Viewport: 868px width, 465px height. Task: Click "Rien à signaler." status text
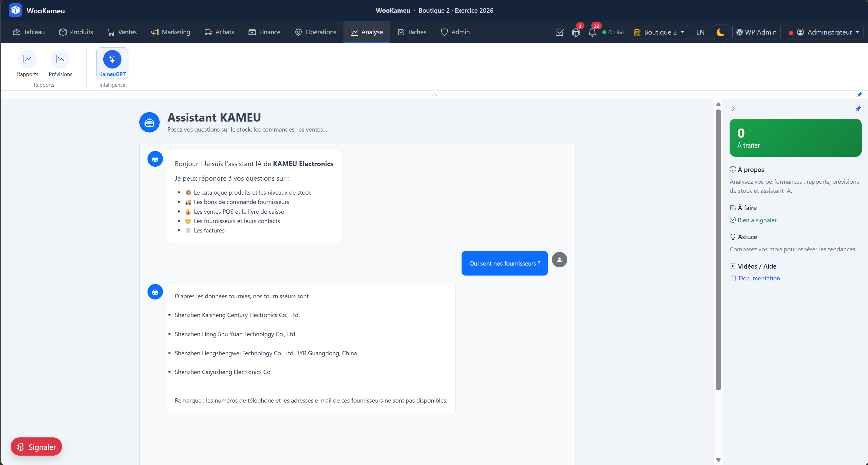758,220
